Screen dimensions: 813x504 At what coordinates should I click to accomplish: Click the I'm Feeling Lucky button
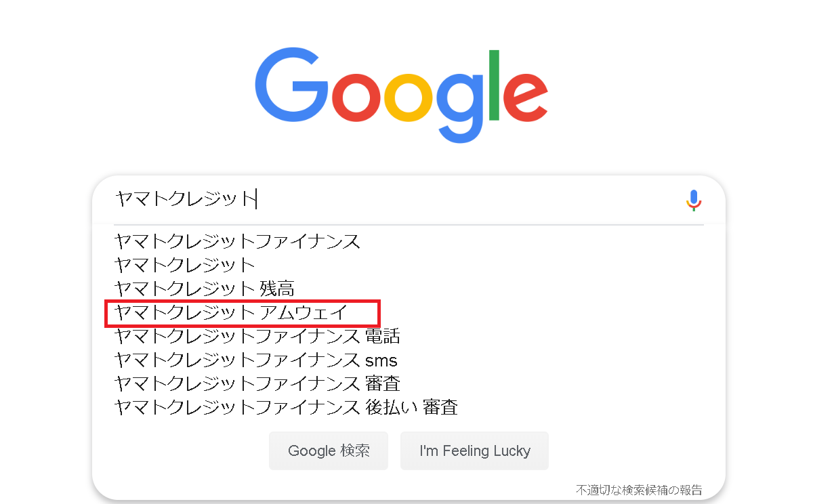coord(474,451)
